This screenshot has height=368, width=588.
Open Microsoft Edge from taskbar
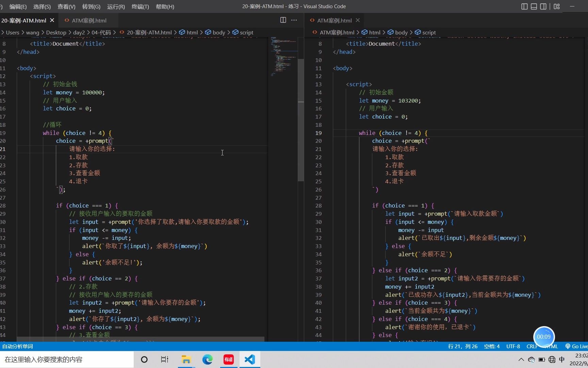click(x=208, y=359)
